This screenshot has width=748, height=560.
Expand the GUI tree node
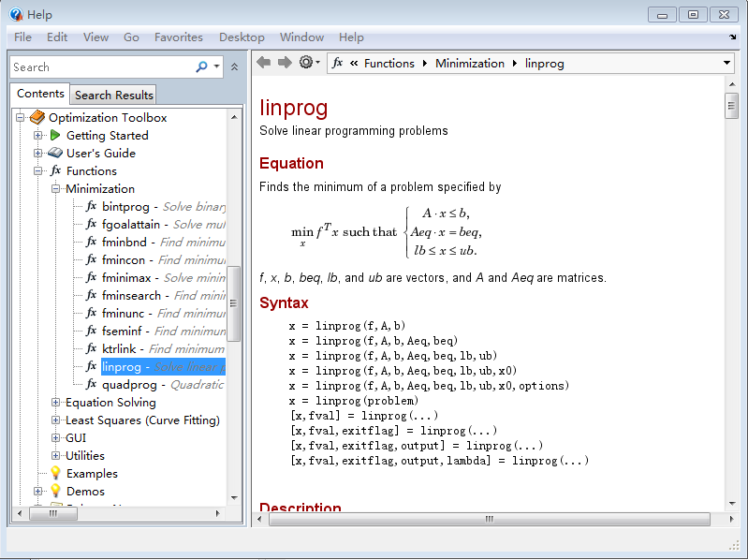click(x=56, y=438)
